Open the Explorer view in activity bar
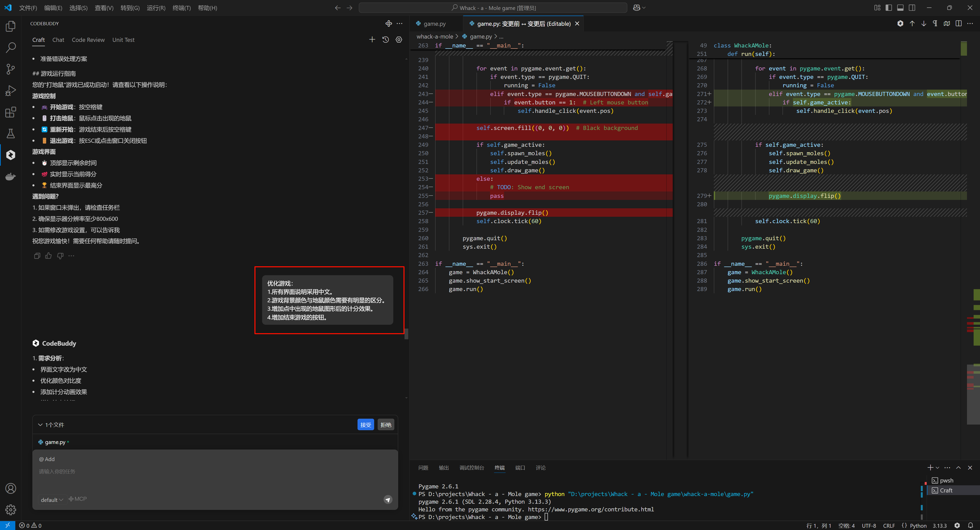This screenshot has width=980, height=530. [11, 26]
